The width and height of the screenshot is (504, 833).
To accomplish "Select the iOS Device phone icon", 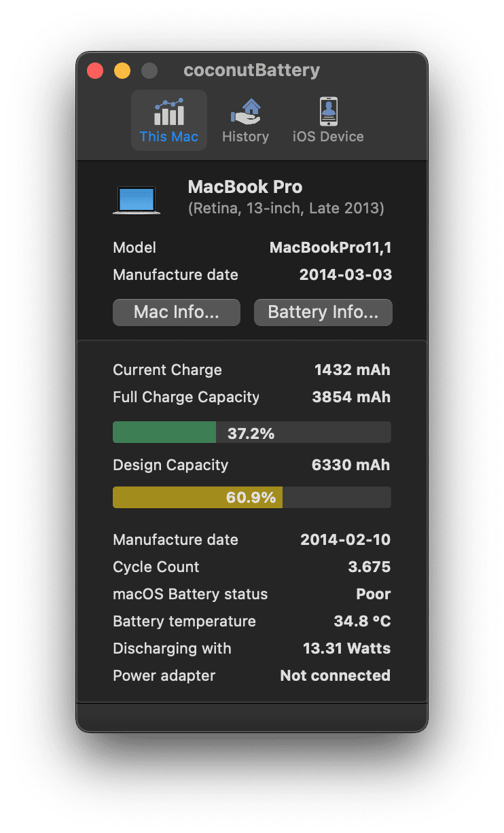I will pyautogui.click(x=329, y=112).
